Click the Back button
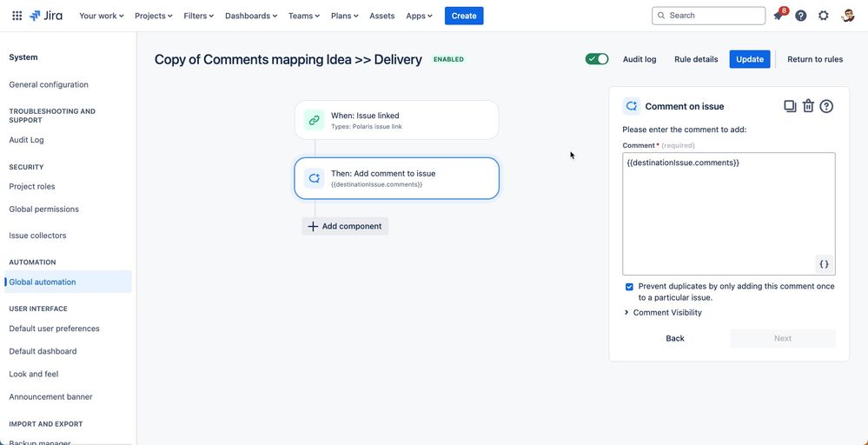 coord(675,338)
